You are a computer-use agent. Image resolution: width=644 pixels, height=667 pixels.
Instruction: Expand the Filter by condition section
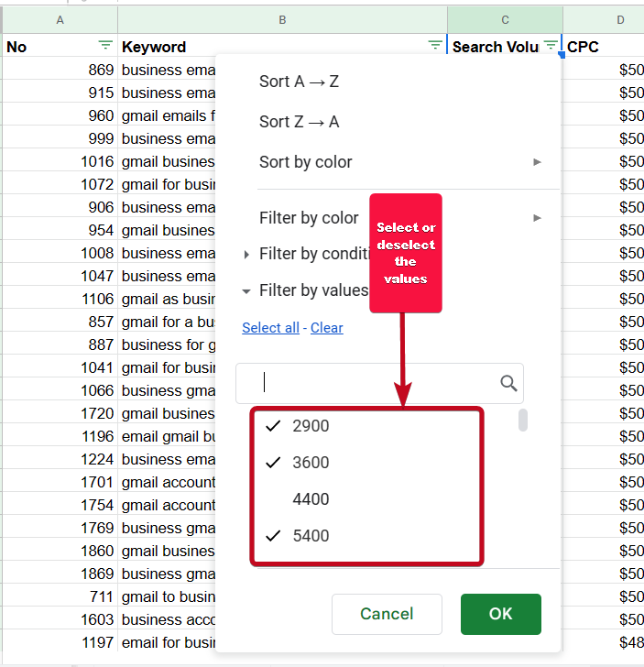pos(246,255)
